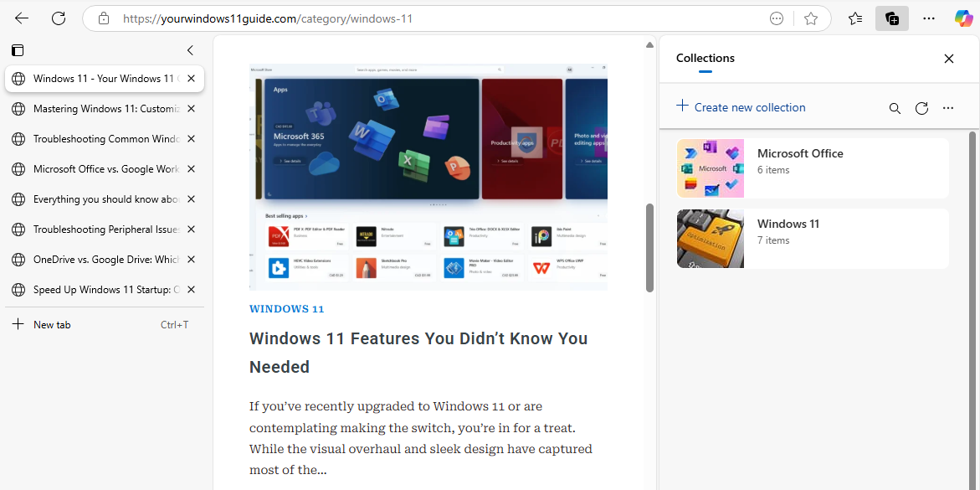
Task: Click the page scroll up arrow
Action: [649, 44]
